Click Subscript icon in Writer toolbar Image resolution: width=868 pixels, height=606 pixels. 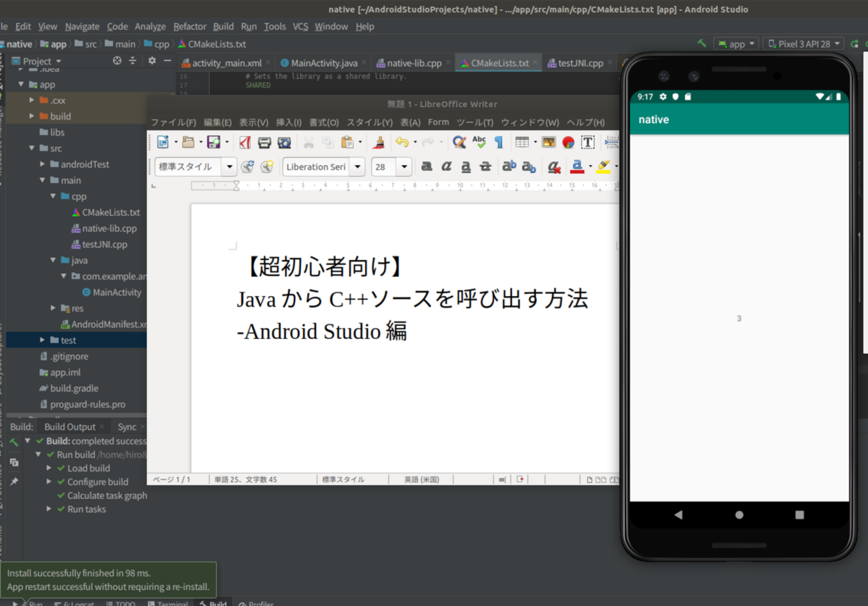coord(529,166)
